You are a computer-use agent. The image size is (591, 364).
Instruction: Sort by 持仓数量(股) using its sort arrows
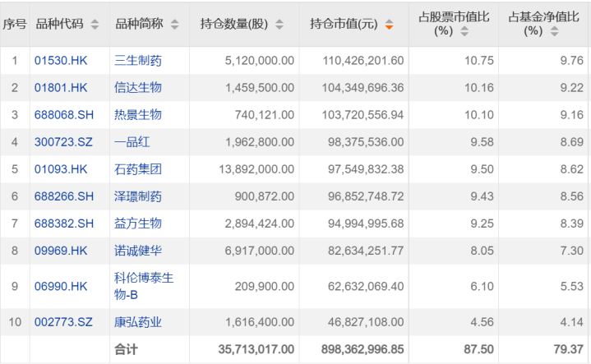pos(279,25)
